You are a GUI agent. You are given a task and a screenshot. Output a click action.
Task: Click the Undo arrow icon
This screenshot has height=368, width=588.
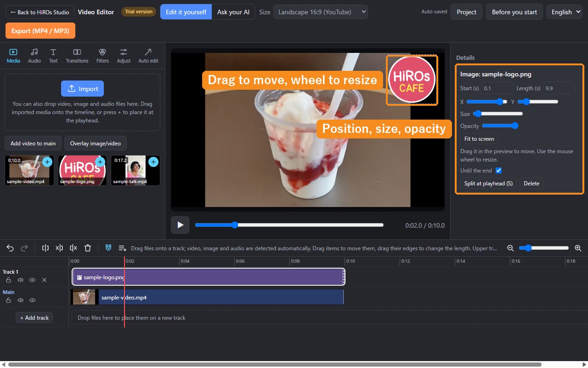click(x=10, y=248)
